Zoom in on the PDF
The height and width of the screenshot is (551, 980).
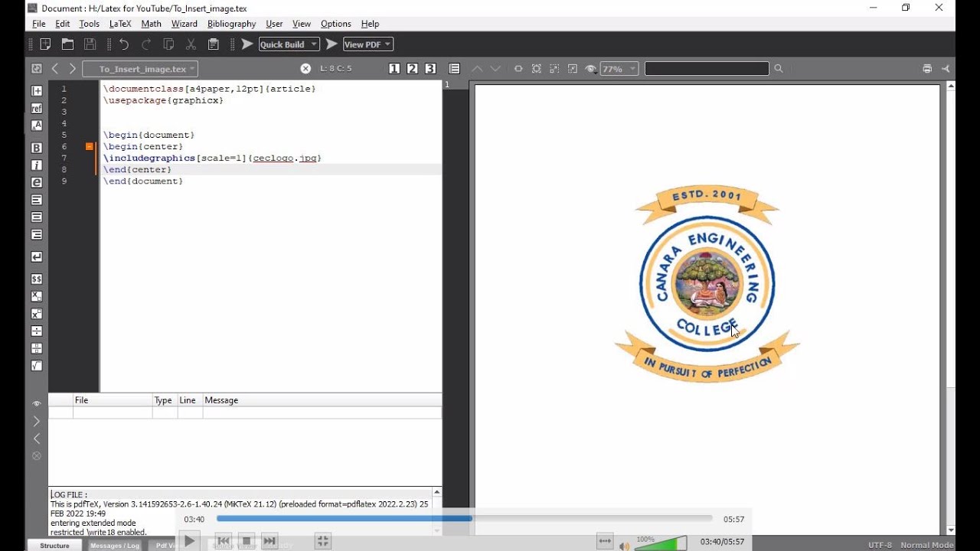pyautogui.click(x=554, y=69)
